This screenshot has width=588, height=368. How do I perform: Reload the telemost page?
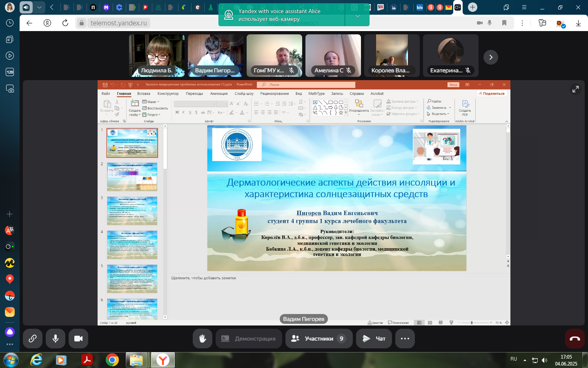(65, 23)
